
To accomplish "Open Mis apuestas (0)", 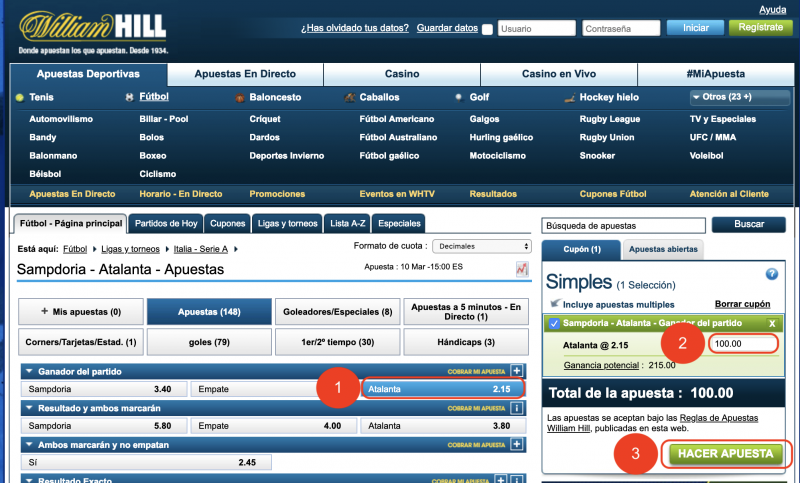I will point(81,312).
